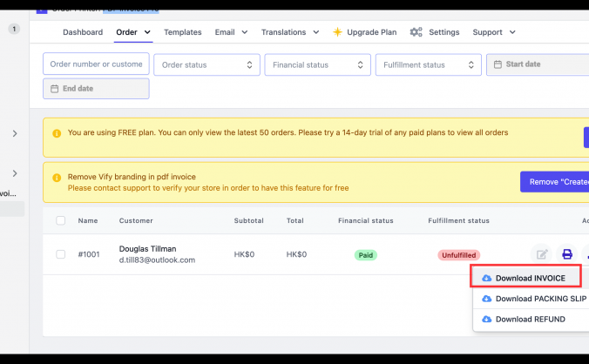Tick the checkbox for order #1001
The width and height of the screenshot is (589, 364).
click(61, 254)
